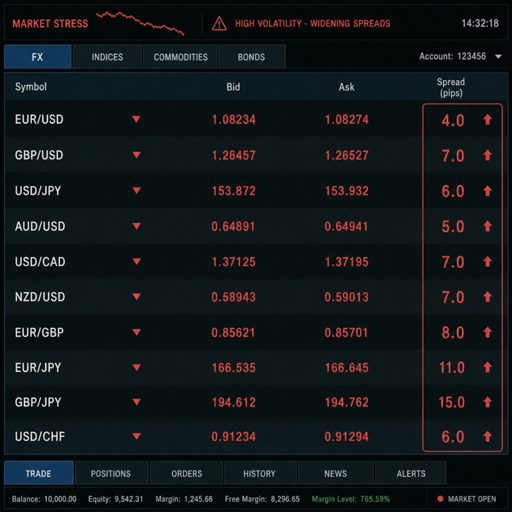Screen dimensions: 512x512
Task: Open the News tab
Action: tap(336, 473)
